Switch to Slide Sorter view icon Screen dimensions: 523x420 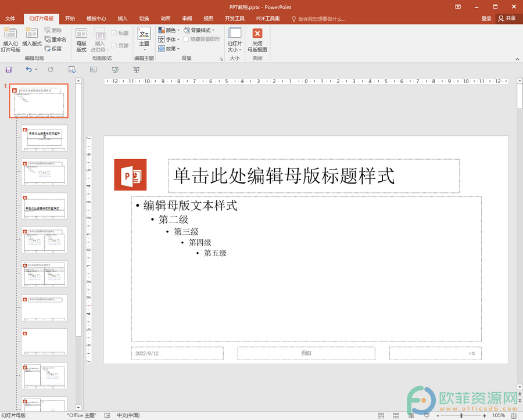point(396,415)
